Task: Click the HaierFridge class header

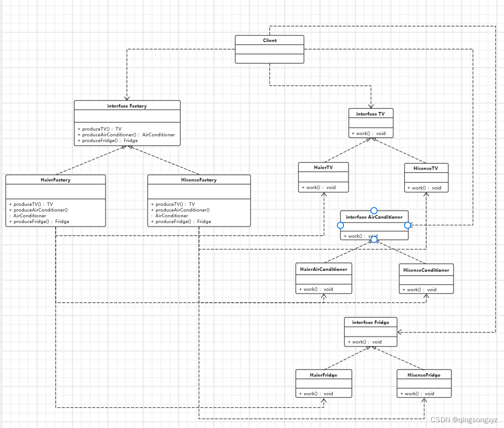Action: (x=324, y=375)
